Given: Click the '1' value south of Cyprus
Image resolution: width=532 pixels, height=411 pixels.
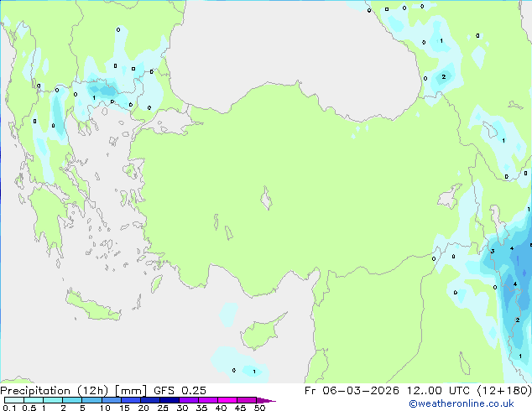Looking at the screenshot, I should pyautogui.click(x=254, y=372).
